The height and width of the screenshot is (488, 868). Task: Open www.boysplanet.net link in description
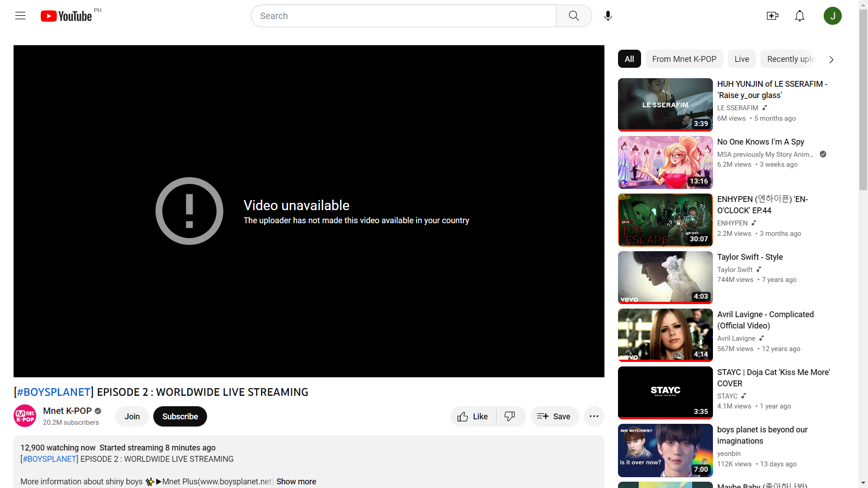tap(236, 481)
